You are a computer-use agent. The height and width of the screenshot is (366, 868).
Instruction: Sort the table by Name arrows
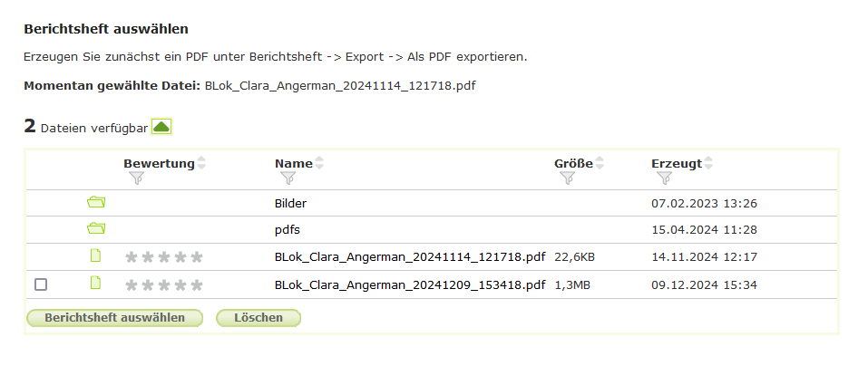[319, 163]
